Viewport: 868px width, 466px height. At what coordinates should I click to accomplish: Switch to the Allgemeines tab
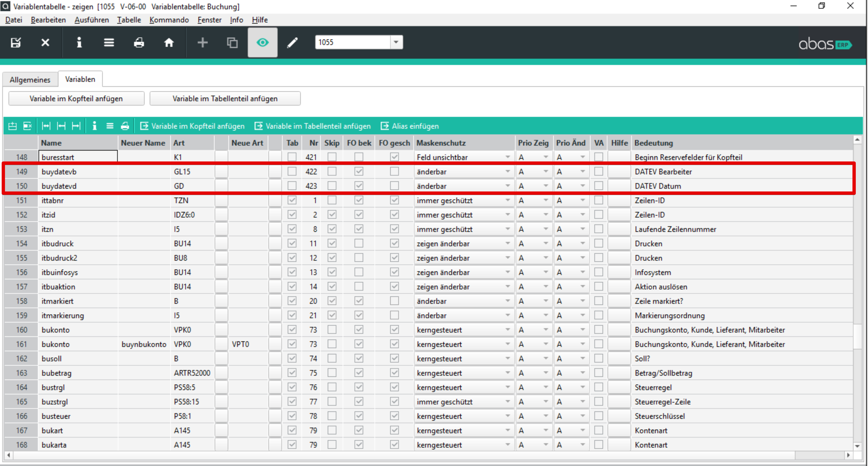30,79
